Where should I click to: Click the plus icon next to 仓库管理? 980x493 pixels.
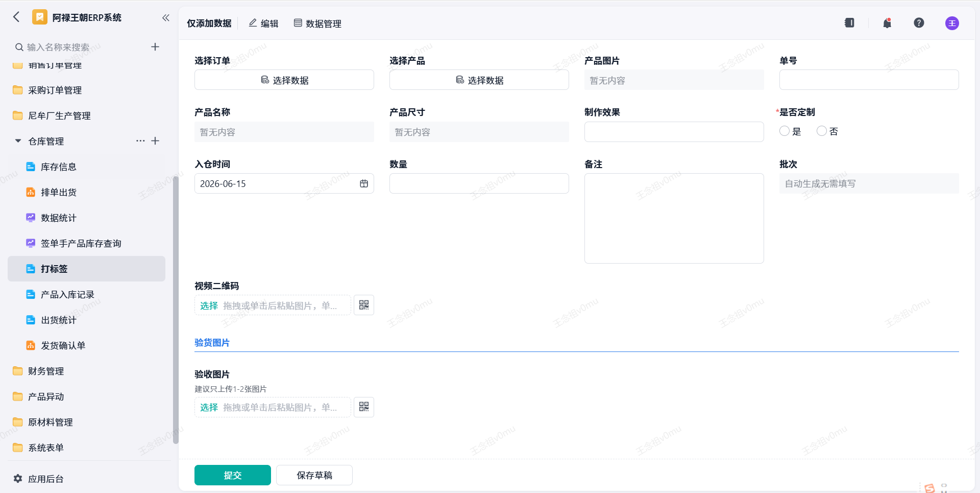[x=156, y=140]
